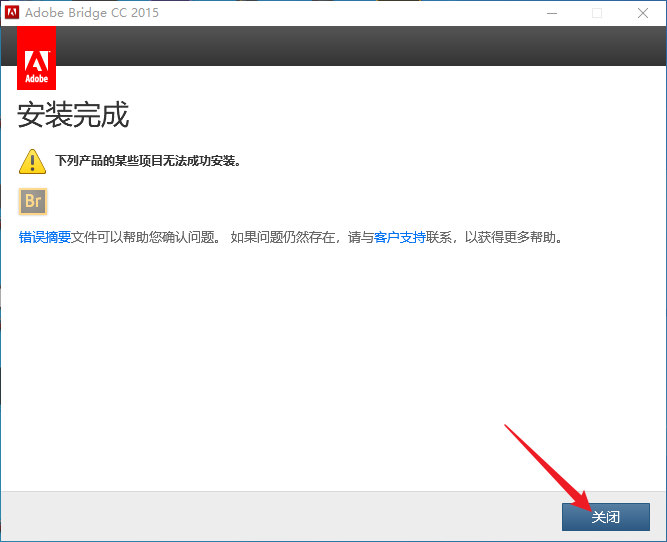The width and height of the screenshot is (667, 542).
Task: Click the Bridge Br product icon
Action: [x=33, y=201]
